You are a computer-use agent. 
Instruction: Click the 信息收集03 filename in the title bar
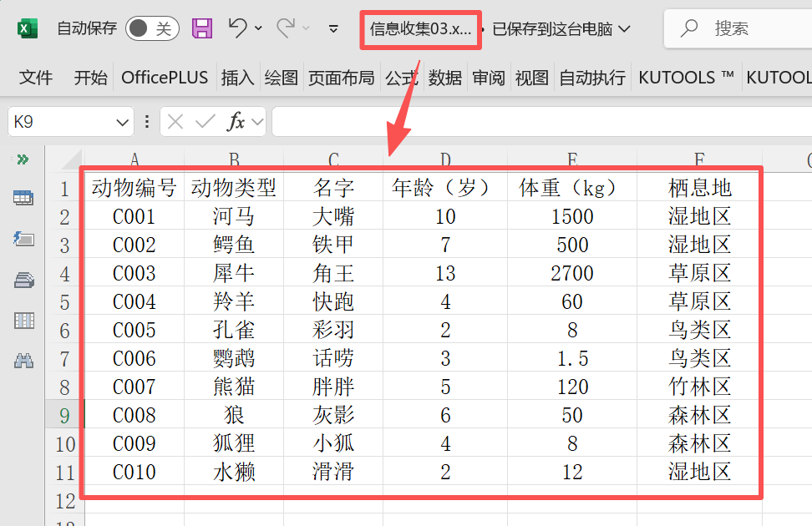tap(420, 30)
